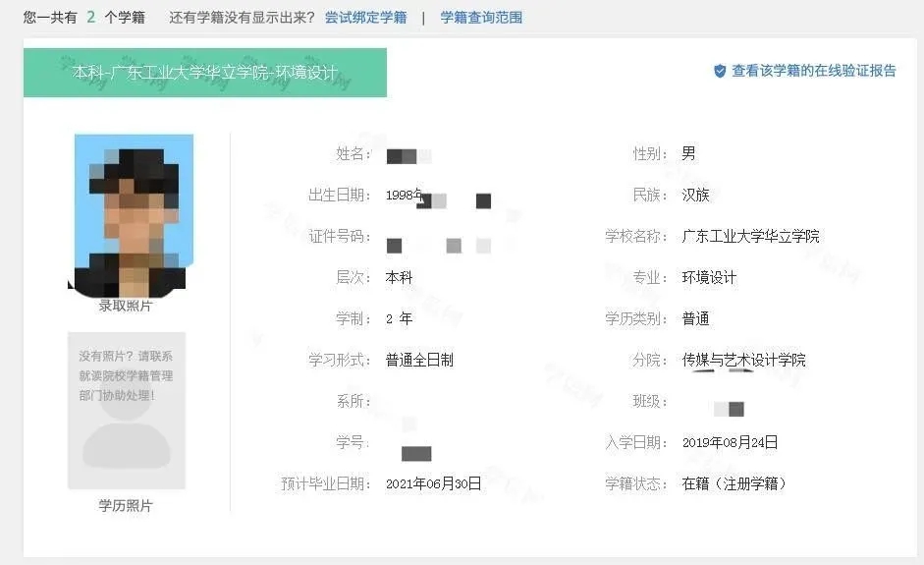
Task: Click the 普通 education category value
Action: tap(695, 319)
